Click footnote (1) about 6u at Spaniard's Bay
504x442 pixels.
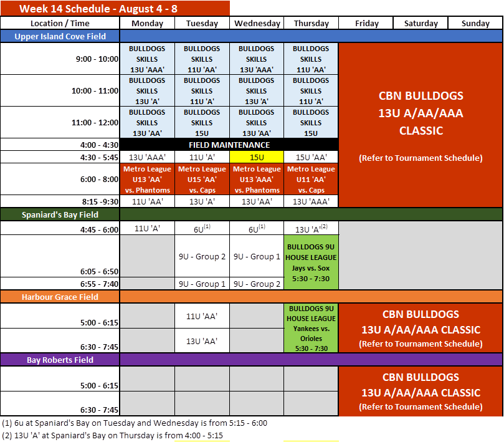click(x=135, y=423)
